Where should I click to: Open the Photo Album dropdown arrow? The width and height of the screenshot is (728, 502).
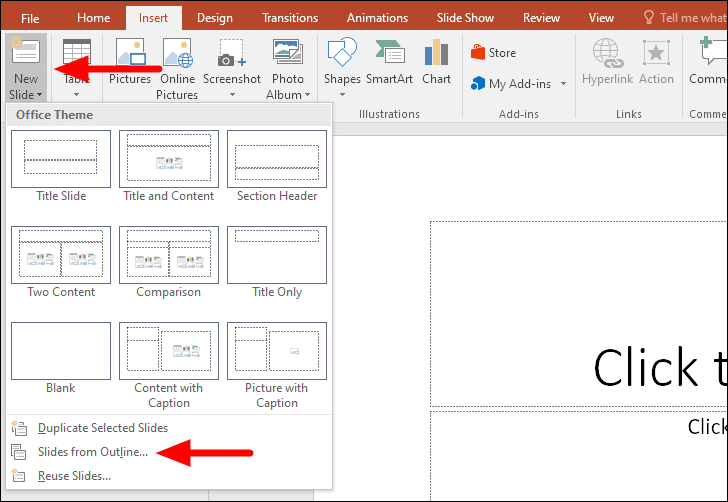pyautogui.click(x=307, y=95)
